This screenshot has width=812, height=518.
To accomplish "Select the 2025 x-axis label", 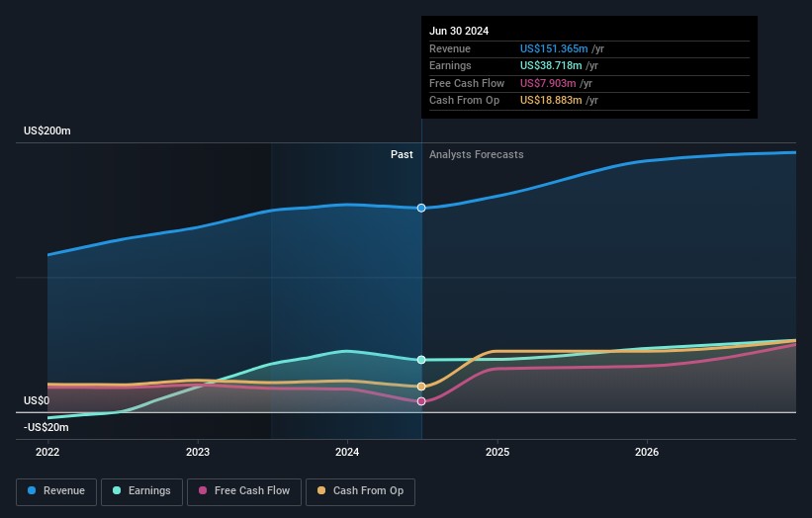I will (497, 452).
